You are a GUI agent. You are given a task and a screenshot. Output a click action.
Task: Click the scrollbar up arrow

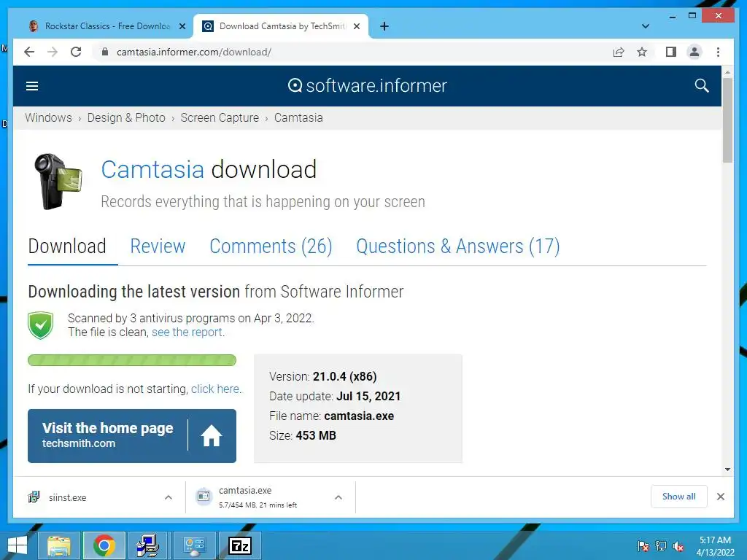(x=727, y=72)
